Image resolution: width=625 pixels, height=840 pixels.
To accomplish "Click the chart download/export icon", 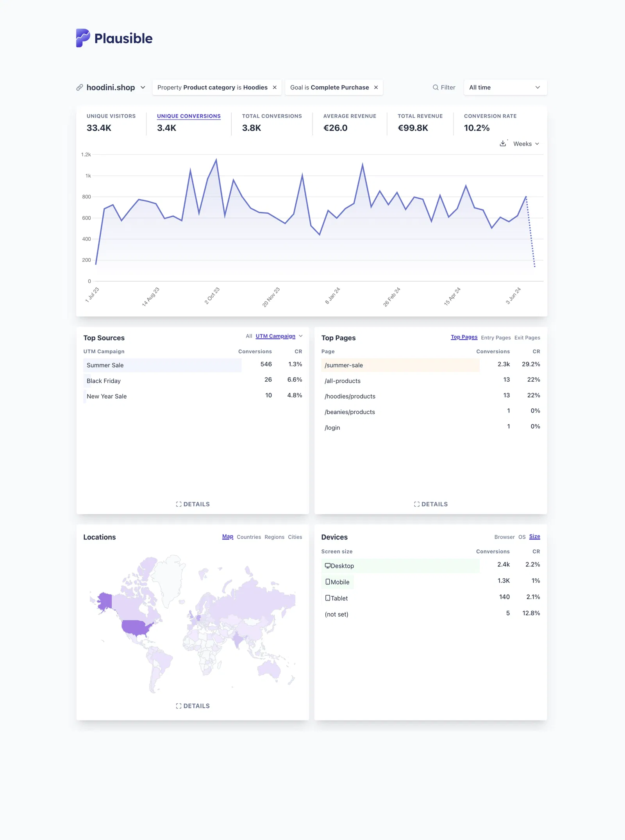I will (x=502, y=143).
